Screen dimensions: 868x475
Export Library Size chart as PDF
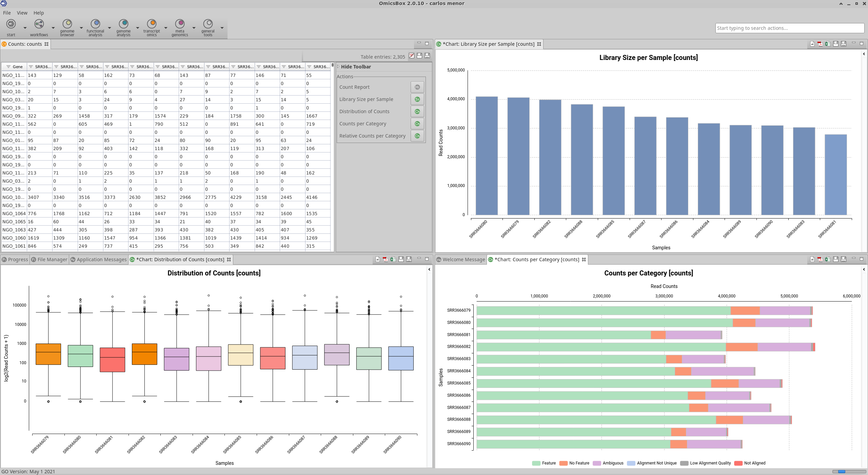(820, 44)
